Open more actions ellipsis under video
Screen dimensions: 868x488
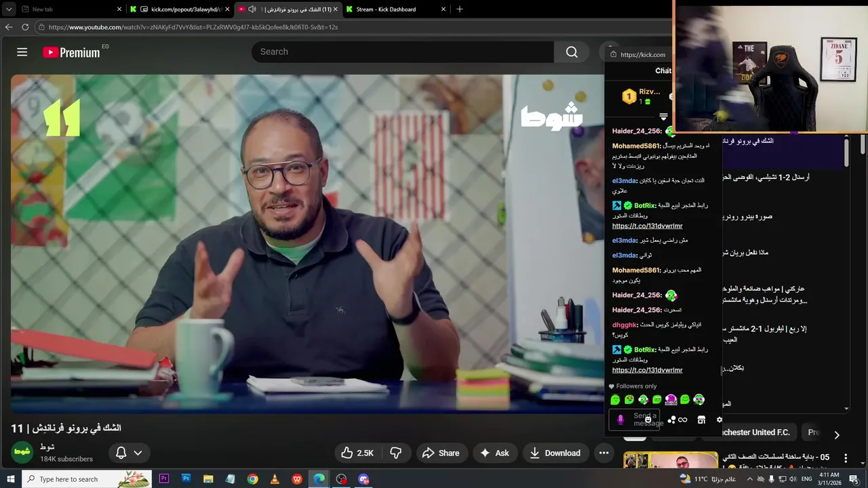[x=604, y=453]
